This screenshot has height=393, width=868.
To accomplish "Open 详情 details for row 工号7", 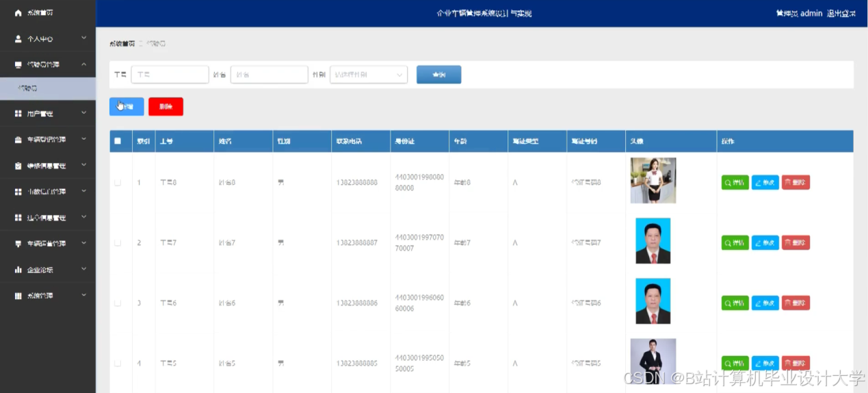I will [735, 243].
